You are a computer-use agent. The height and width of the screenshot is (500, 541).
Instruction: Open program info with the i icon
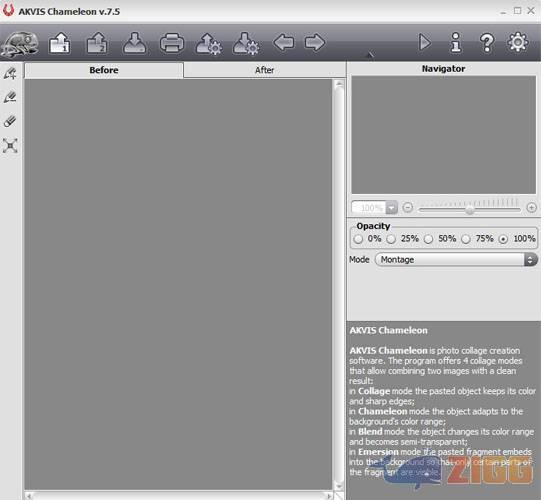click(456, 42)
